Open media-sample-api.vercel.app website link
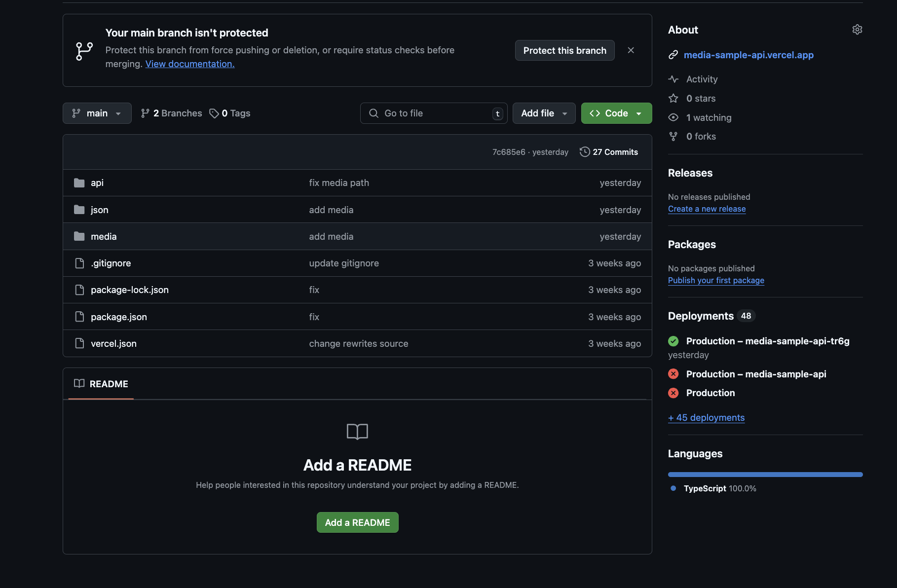897x588 pixels. tap(748, 55)
